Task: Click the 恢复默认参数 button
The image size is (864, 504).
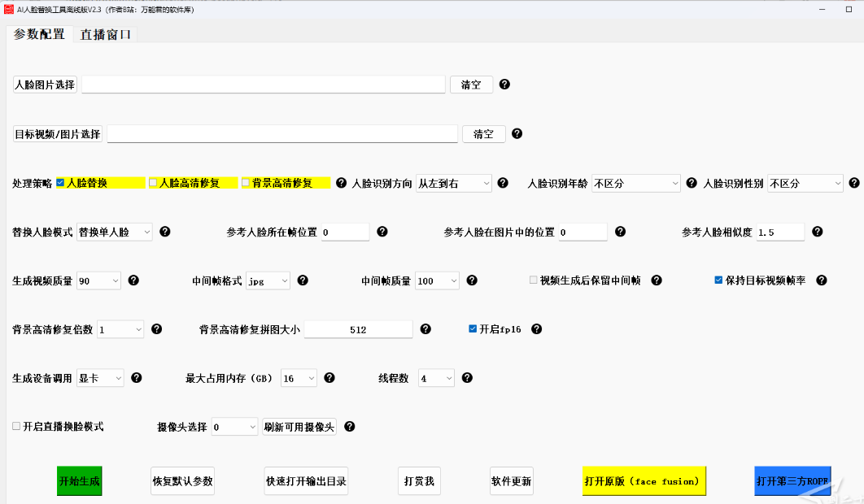Action: (x=183, y=481)
